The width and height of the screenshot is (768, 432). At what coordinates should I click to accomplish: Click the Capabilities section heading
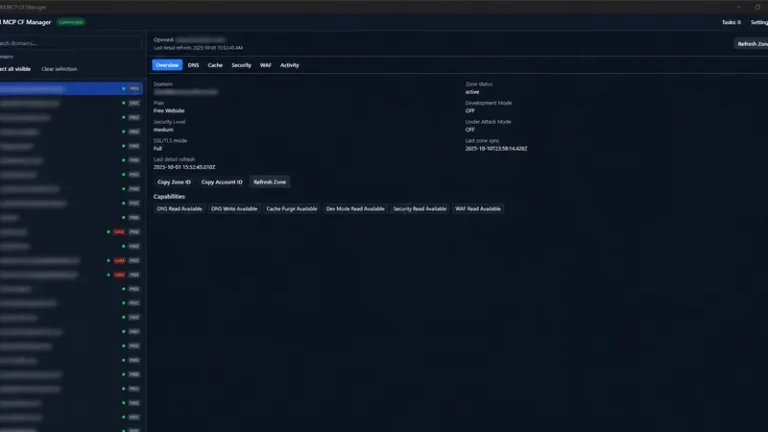pyautogui.click(x=169, y=196)
